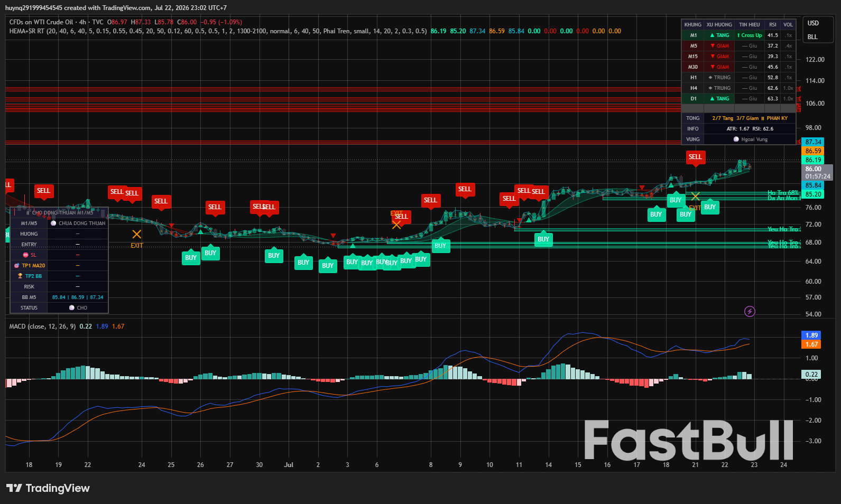This screenshot has width=841, height=504.
Task: Click the FastBull watermark logo
Action: pyautogui.click(x=689, y=440)
